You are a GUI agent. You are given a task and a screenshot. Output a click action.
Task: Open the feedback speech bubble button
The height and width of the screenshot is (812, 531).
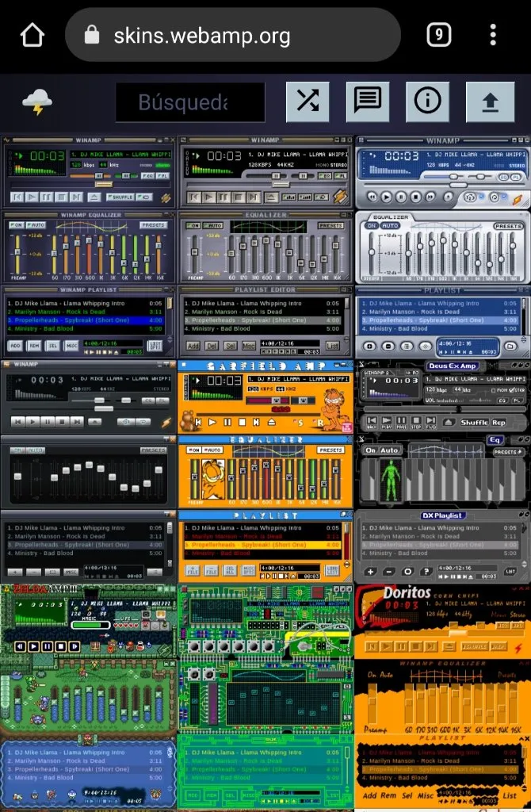(368, 102)
